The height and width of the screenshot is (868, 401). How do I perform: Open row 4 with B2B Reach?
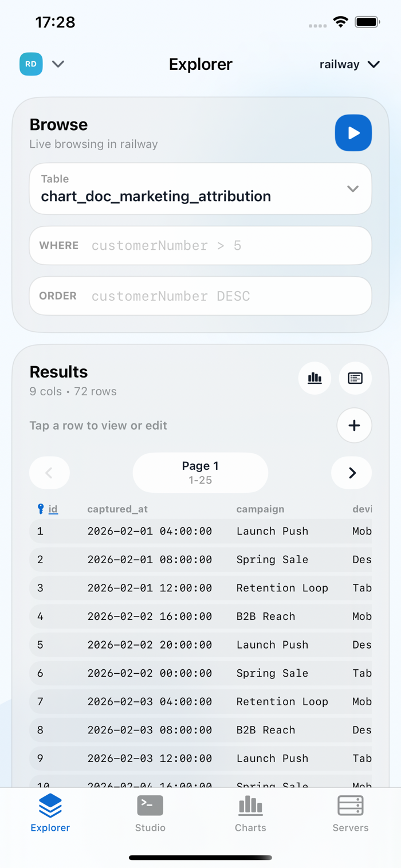pos(200,616)
